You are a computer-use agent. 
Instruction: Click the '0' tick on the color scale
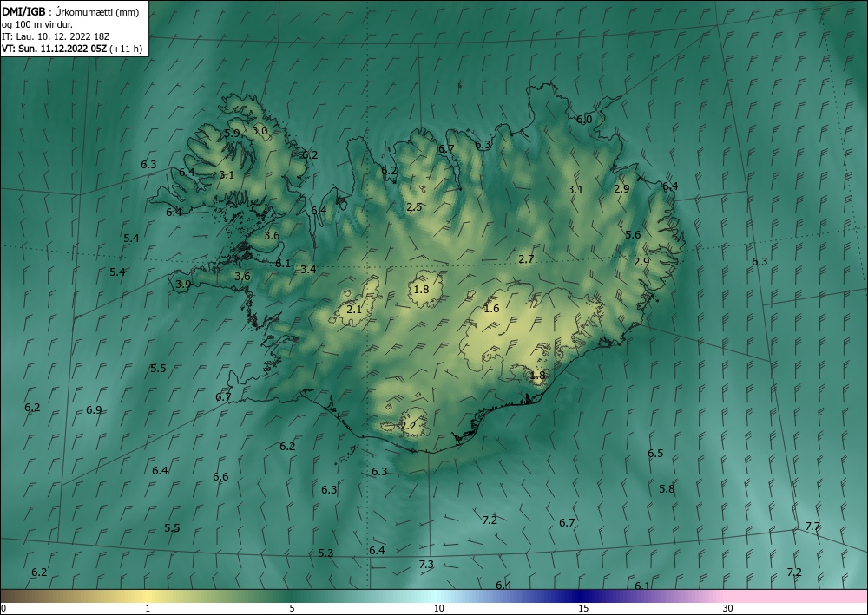[x=3, y=609]
